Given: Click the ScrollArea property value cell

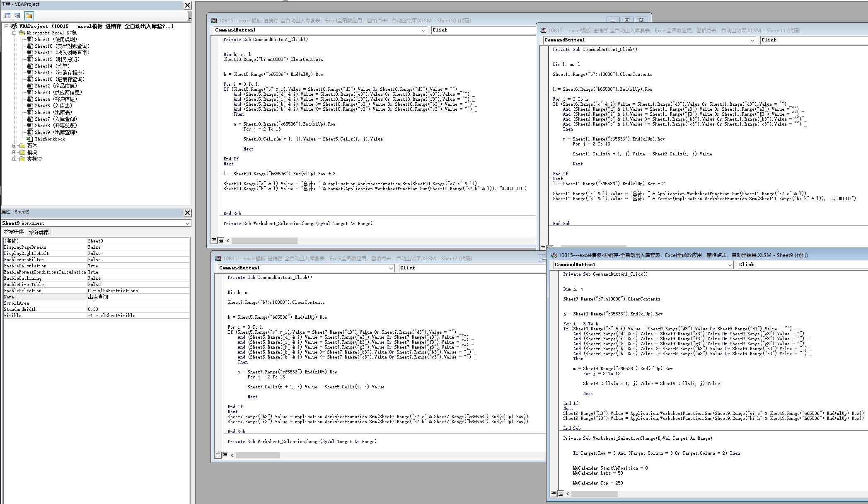Looking at the screenshot, I should point(138,303).
